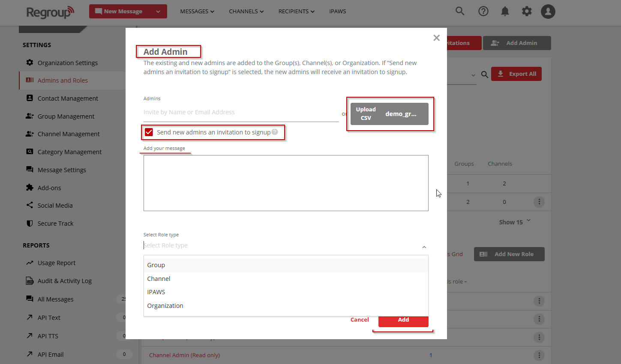Uncheck Send new admins an invitation
The height and width of the screenshot is (364, 621).
tap(149, 132)
